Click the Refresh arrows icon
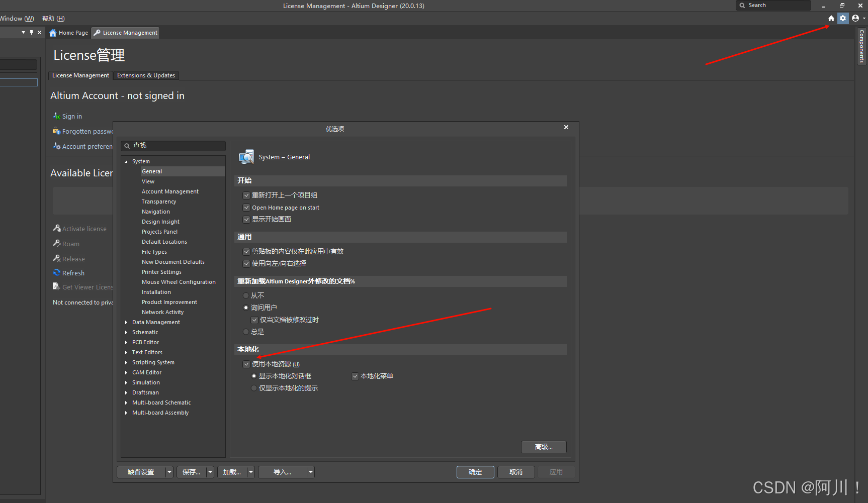Viewport: 868px width, 503px height. (x=57, y=272)
